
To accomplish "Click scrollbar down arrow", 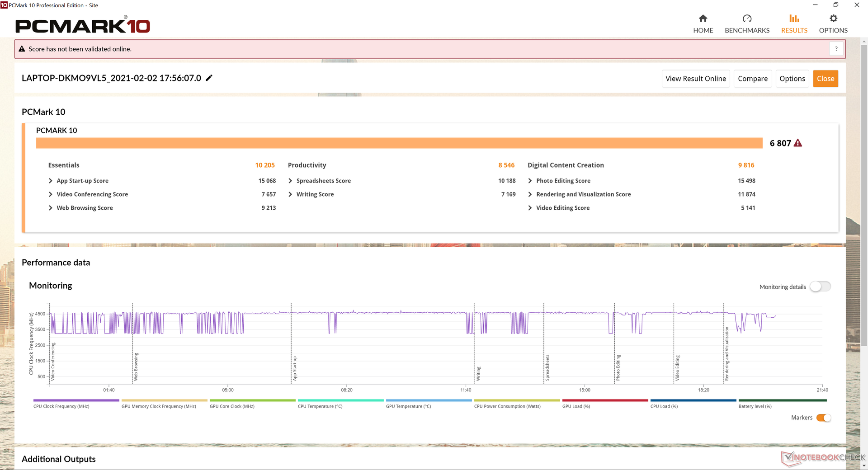I will tap(864, 465).
